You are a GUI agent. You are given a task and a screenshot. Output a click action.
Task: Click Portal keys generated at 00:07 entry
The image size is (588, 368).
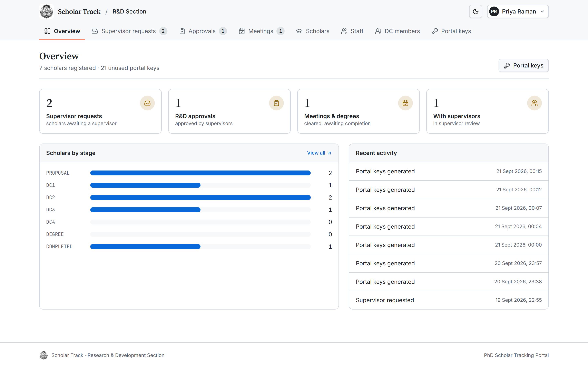click(x=449, y=208)
